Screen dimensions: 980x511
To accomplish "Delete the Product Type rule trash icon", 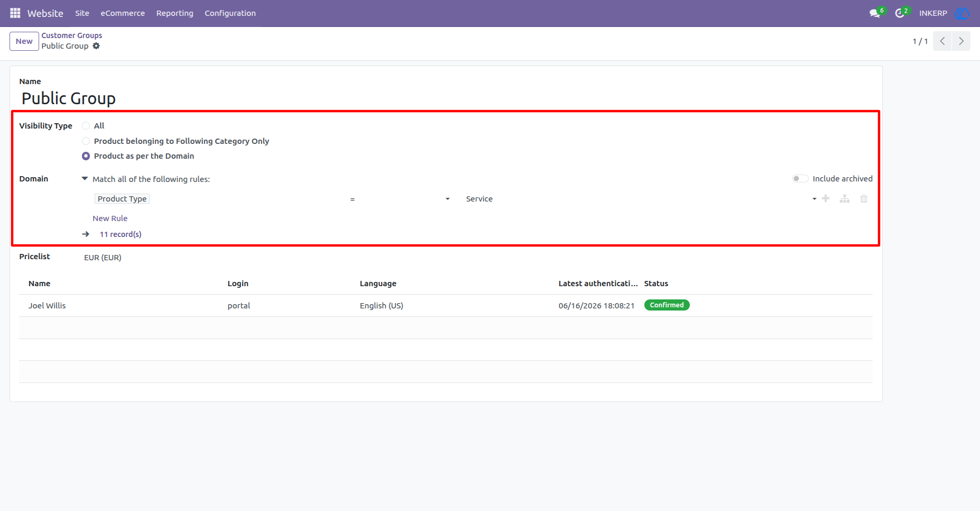I will coord(864,199).
